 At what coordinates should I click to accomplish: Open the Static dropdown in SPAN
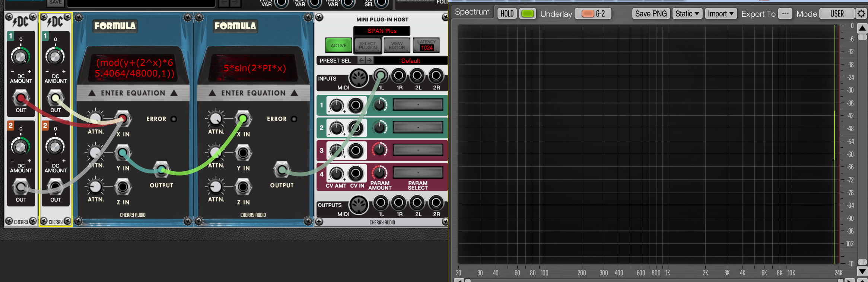[687, 14]
